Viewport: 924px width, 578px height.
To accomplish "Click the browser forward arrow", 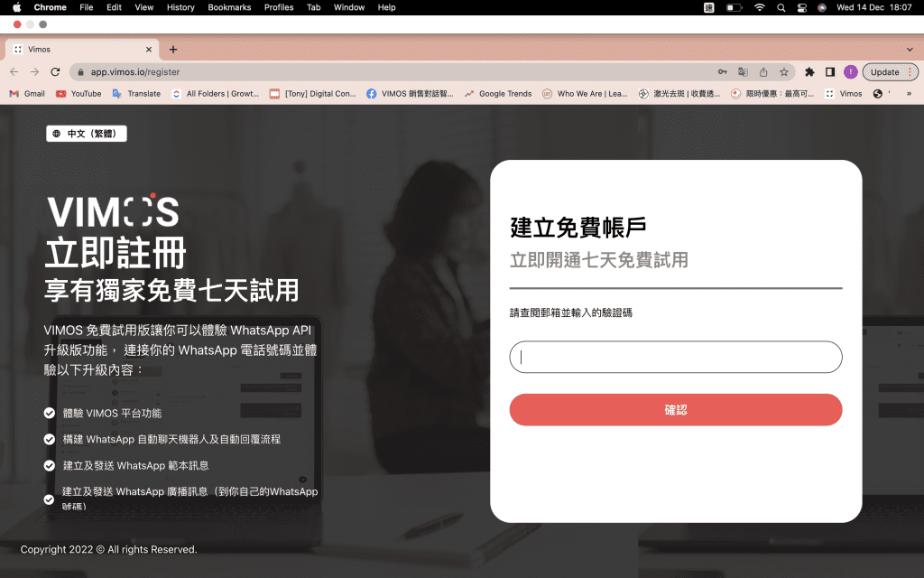I will pos(35,72).
